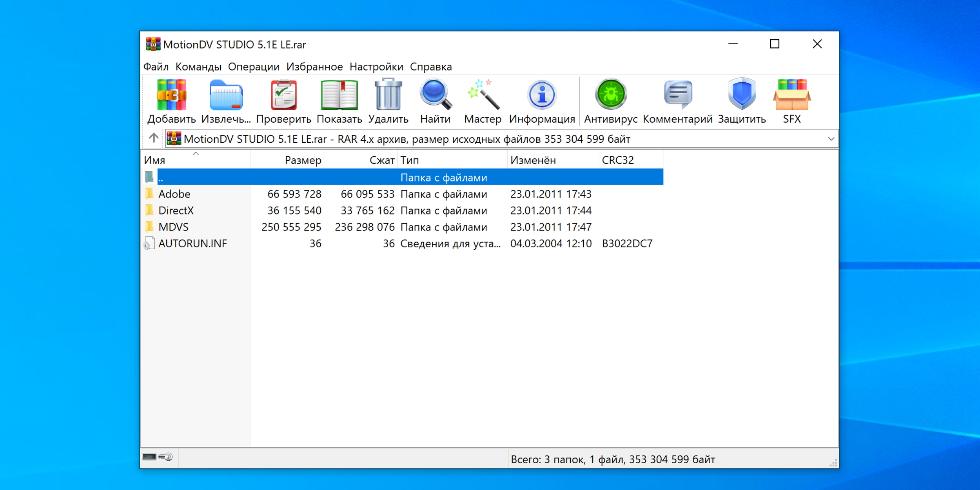980x490 pixels.
Task: Select the AUTORUN.INF file
Action: coord(192,243)
